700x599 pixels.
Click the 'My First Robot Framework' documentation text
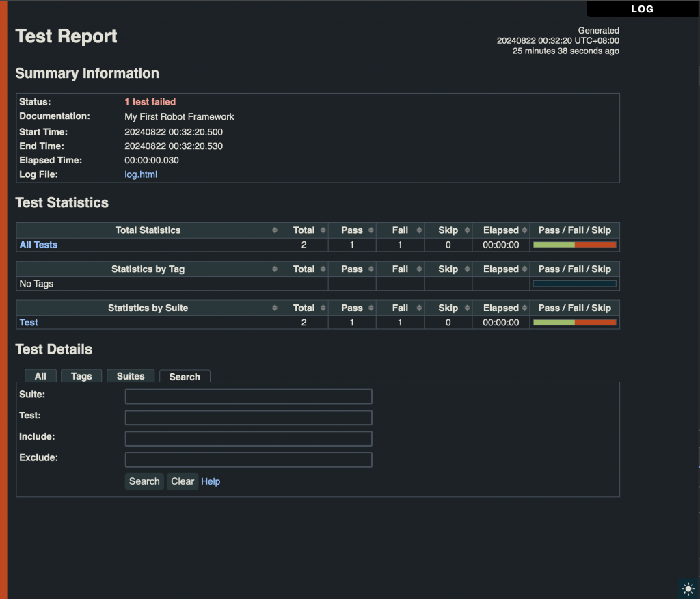pos(180,116)
